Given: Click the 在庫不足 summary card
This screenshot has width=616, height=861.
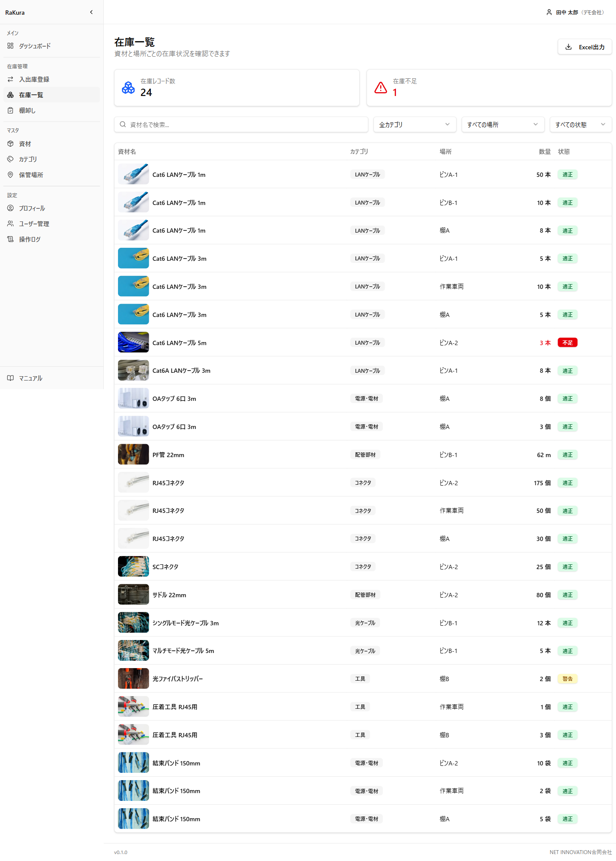Looking at the screenshot, I should point(489,88).
